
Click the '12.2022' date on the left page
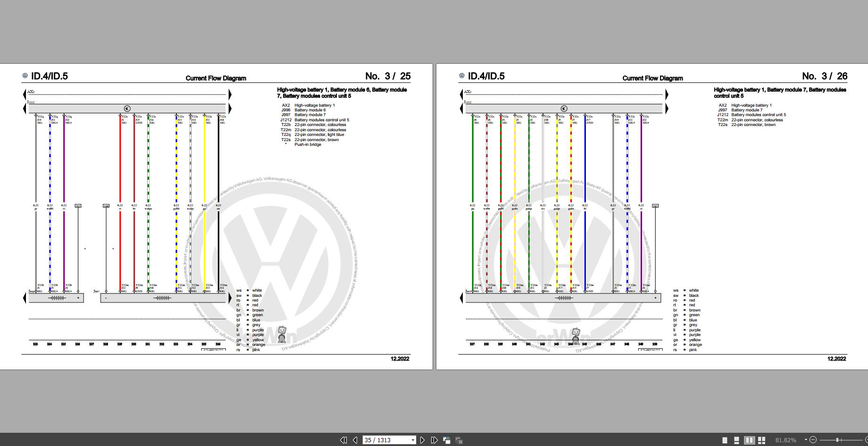pyautogui.click(x=400, y=359)
